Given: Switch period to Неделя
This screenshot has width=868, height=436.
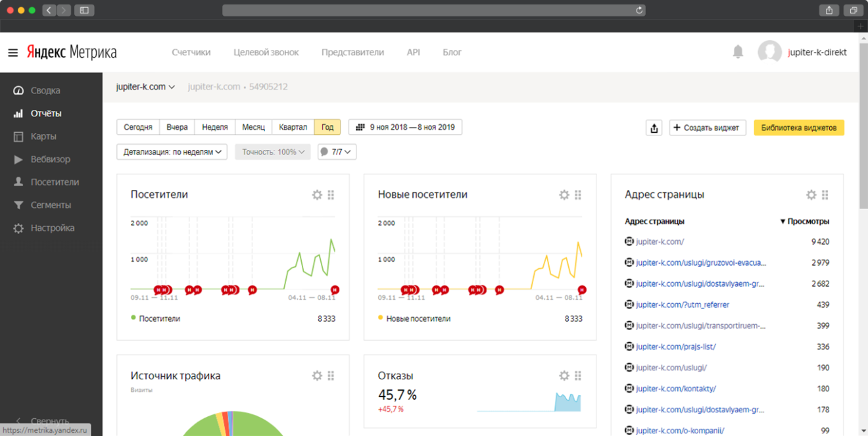Looking at the screenshot, I should (x=215, y=128).
